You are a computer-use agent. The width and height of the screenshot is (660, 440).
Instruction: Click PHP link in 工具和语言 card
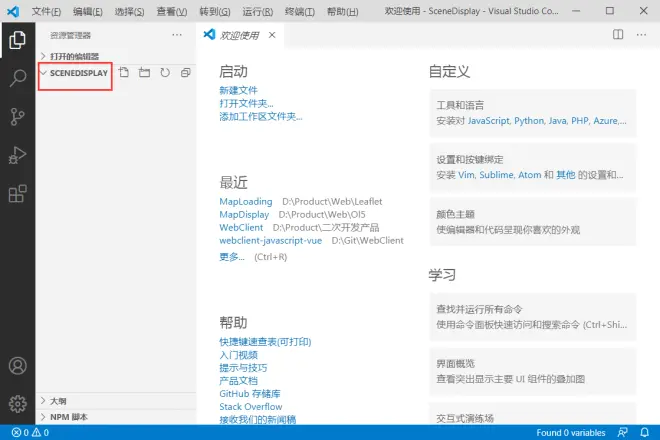click(x=580, y=121)
